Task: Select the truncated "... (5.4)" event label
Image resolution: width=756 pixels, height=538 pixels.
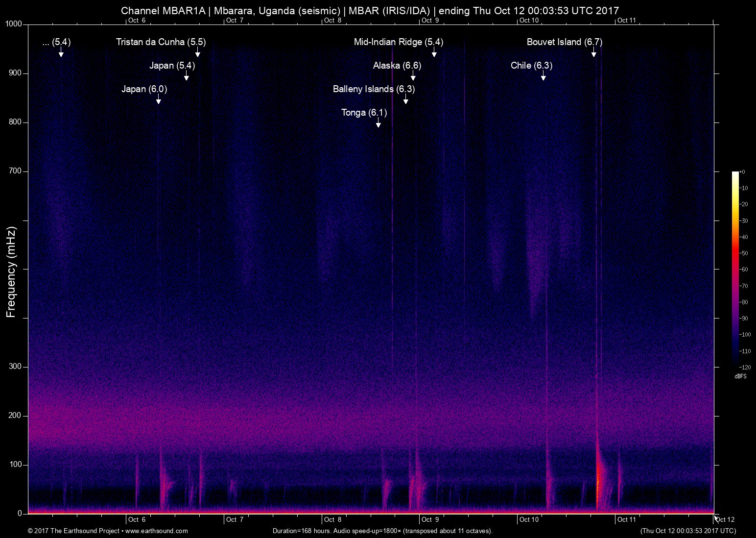Action: click(57, 42)
